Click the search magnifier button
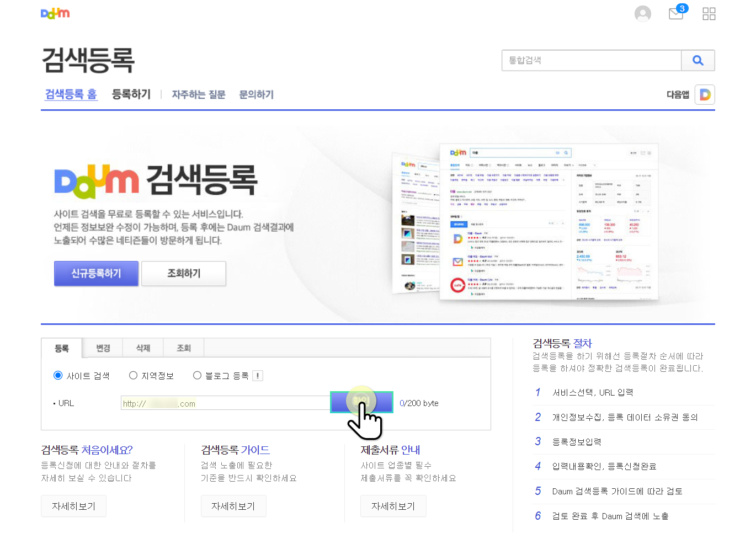This screenshot has height=544, width=756. pos(698,60)
